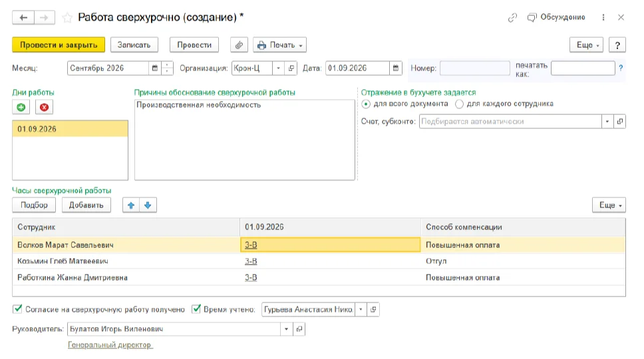This screenshot has height=359, width=644.
Task: Click Провести и закрыть button
Action: click(x=59, y=45)
